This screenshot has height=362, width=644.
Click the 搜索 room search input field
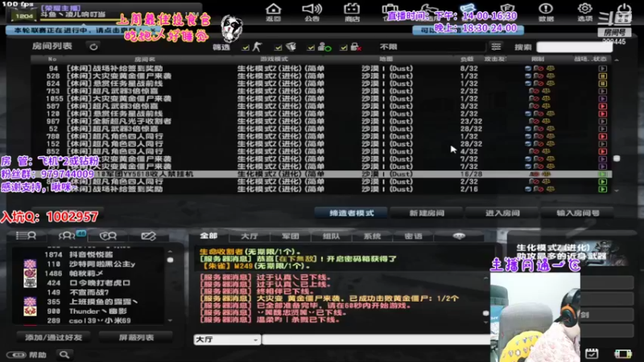pyautogui.click(x=574, y=47)
